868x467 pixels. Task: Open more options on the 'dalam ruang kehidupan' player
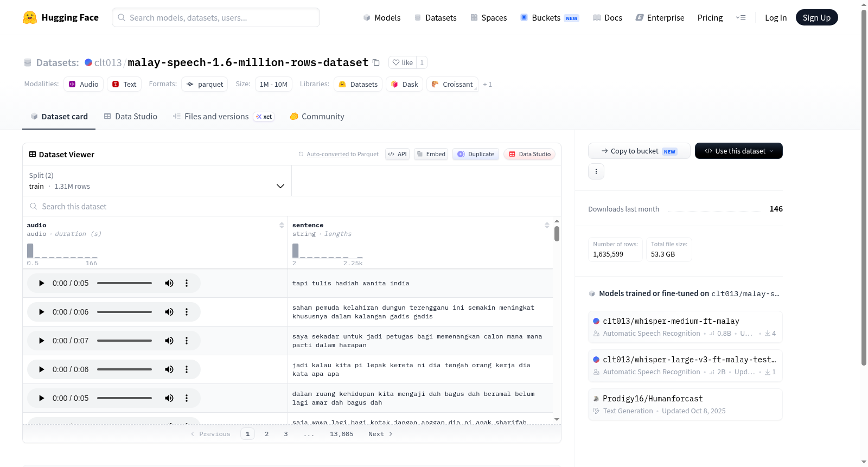coord(187,398)
